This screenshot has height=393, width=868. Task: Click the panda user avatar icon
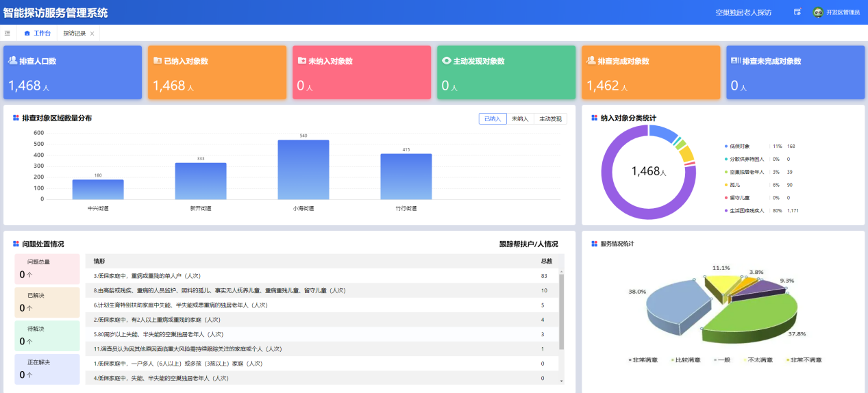(x=818, y=12)
